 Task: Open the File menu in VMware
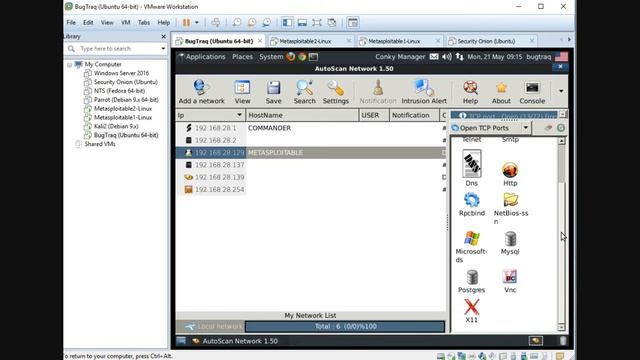point(71,22)
